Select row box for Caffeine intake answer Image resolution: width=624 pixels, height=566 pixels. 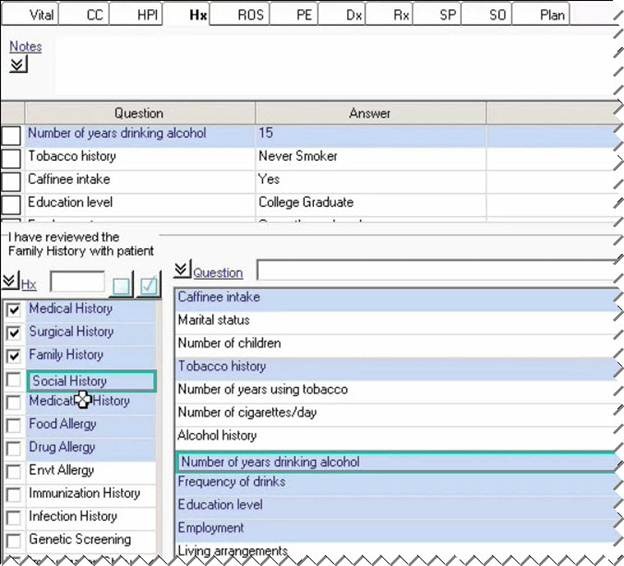tap(12, 180)
